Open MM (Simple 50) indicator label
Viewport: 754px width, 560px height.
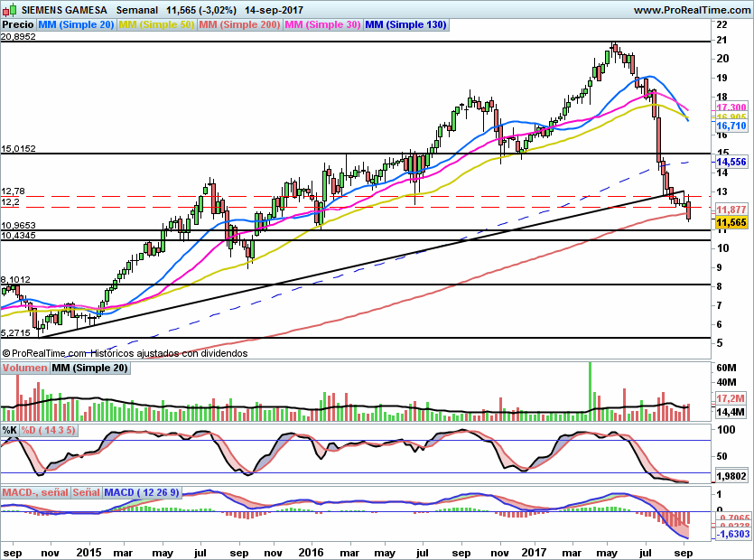pos(156,24)
